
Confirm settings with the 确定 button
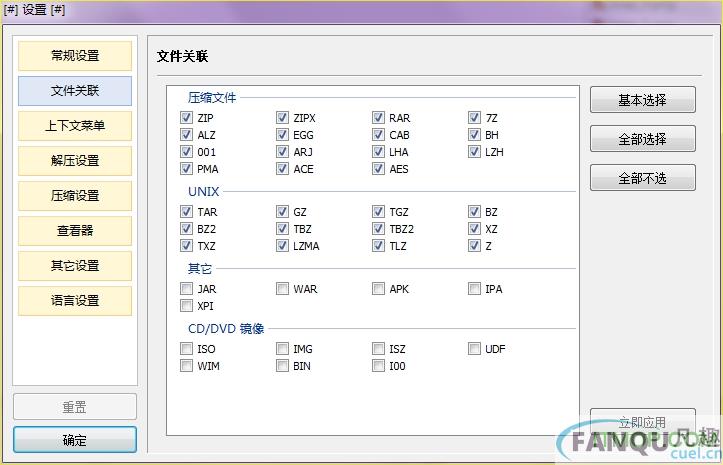[75, 440]
